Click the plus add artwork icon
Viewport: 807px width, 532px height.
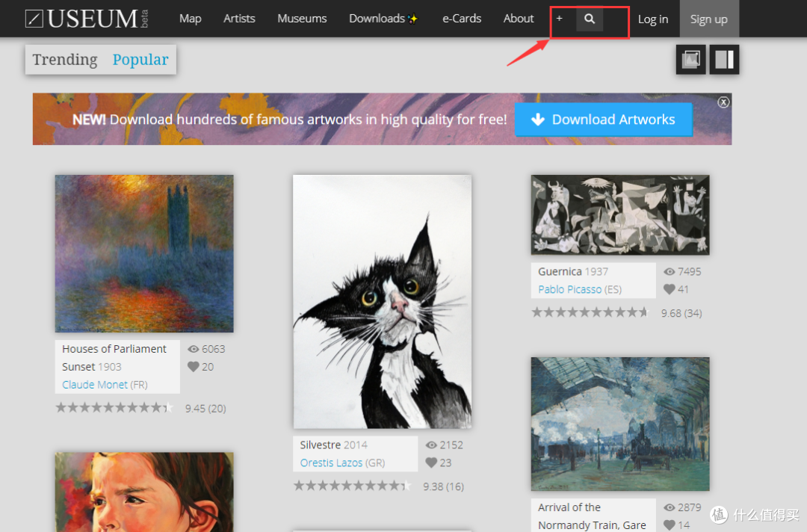[x=559, y=19]
